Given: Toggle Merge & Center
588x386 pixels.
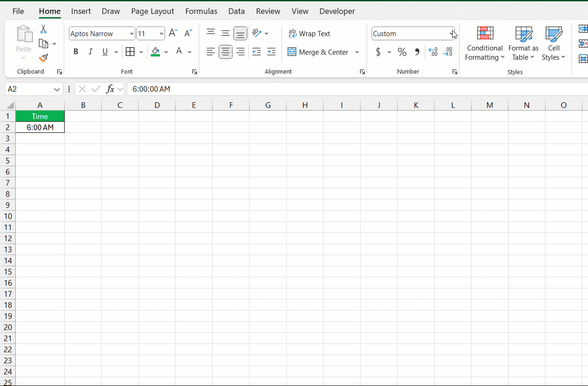Looking at the screenshot, I should point(318,52).
